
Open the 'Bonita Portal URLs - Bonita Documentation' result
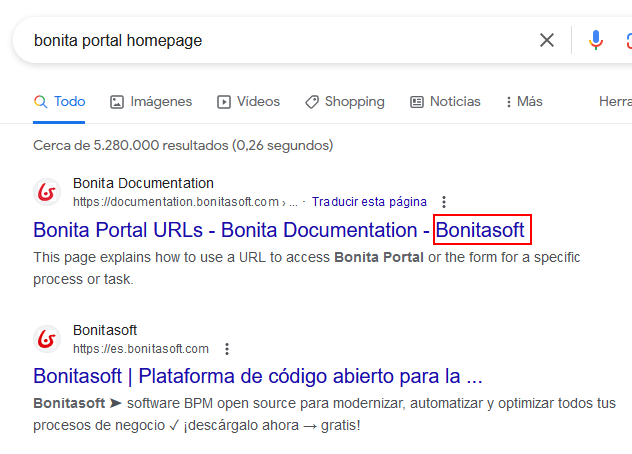pos(279,230)
